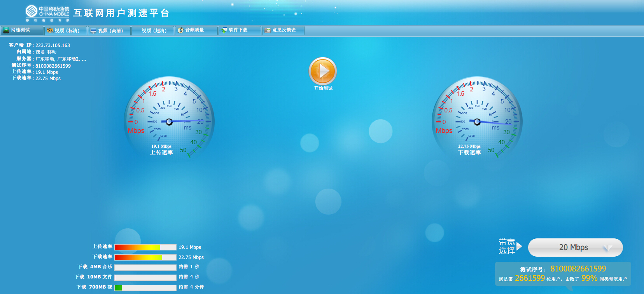Click the 音频质量 disc icon

click(x=180, y=30)
